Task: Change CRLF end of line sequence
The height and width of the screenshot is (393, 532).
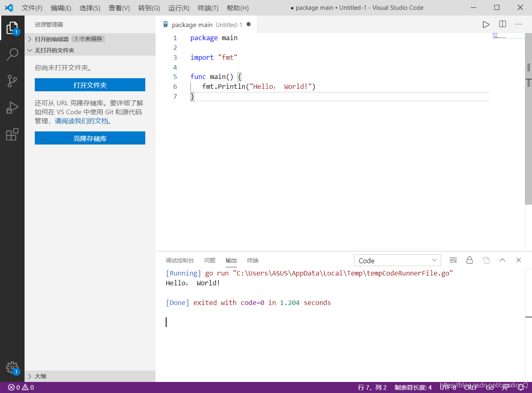Action: pyautogui.click(x=471, y=387)
